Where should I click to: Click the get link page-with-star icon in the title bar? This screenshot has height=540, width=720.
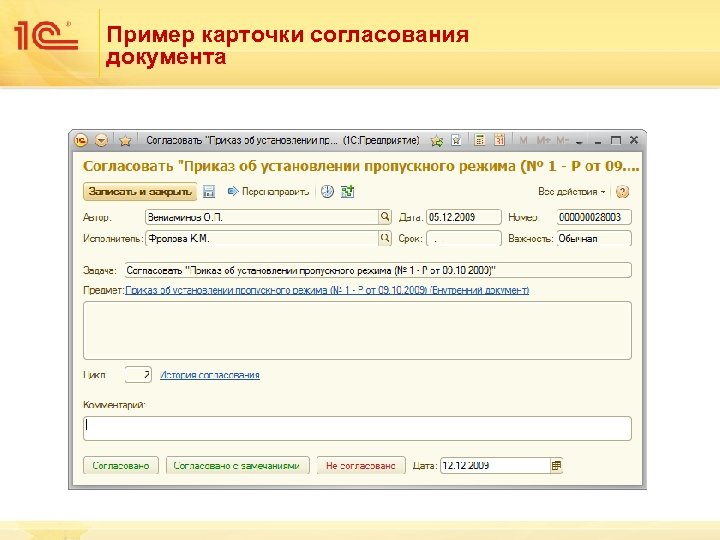456,140
